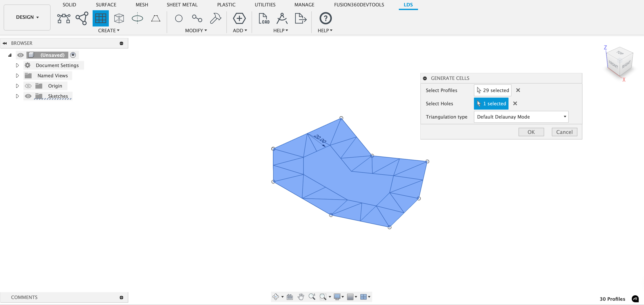
Task: Click the trapezoid shape tool icon
Action: click(156, 18)
